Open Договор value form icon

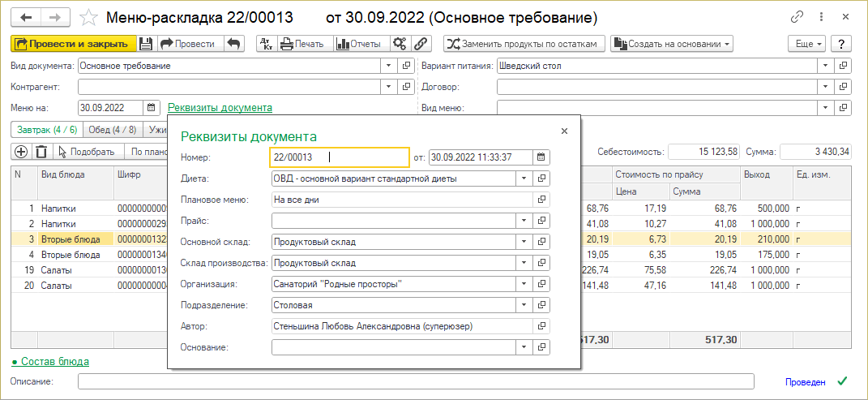843,87
